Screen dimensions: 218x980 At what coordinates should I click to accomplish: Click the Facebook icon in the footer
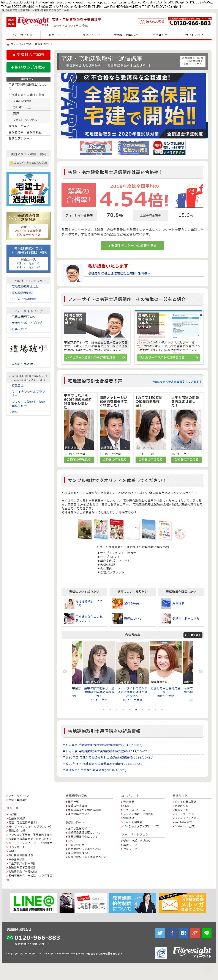coord(172,933)
